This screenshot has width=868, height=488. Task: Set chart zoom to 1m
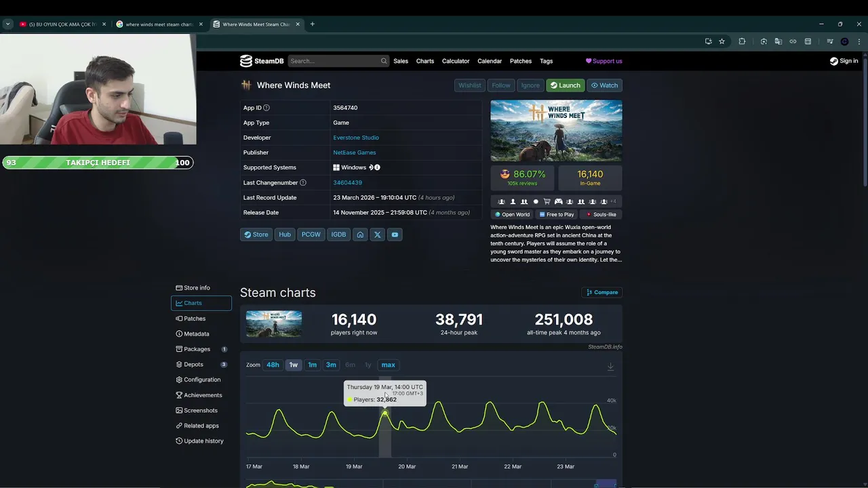312,365
